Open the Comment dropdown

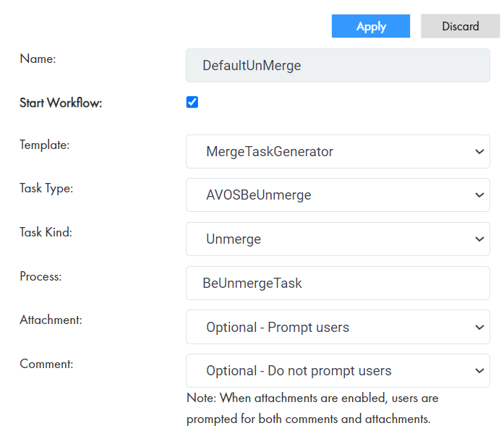[x=338, y=370]
